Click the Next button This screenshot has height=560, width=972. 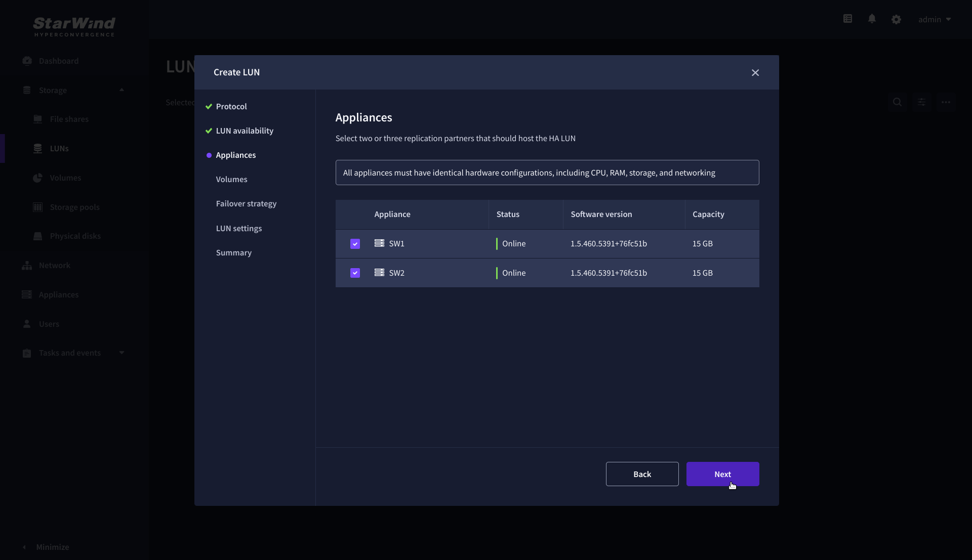click(722, 474)
